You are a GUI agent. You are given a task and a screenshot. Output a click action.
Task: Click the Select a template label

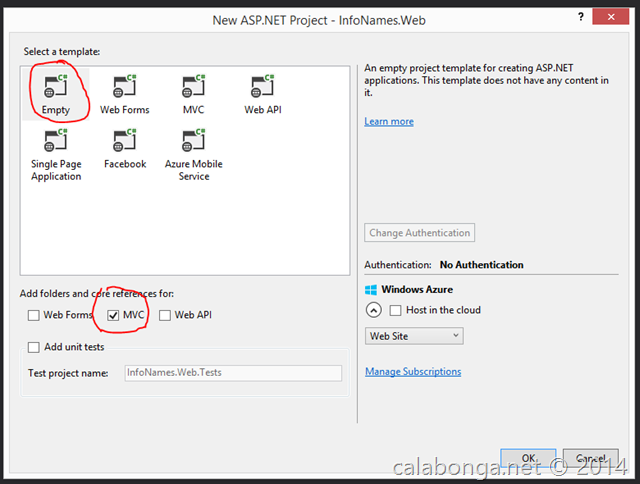pyautogui.click(x=62, y=52)
